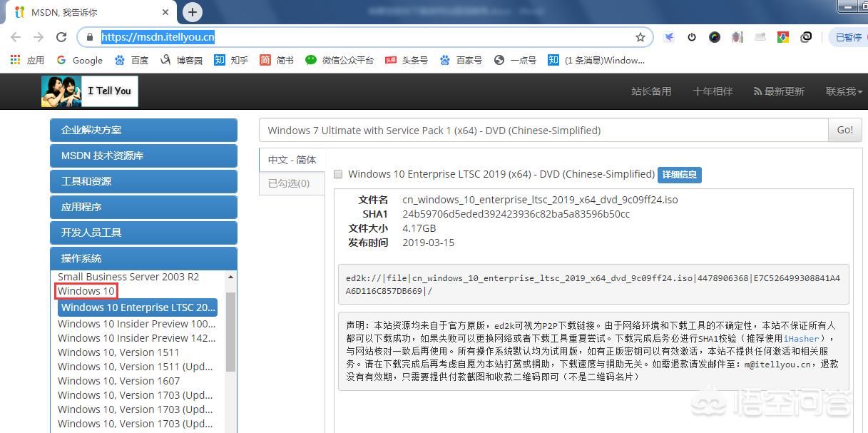The height and width of the screenshot is (433, 868).
Task: Select the Windows 10 list entry
Action: (86, 291)
